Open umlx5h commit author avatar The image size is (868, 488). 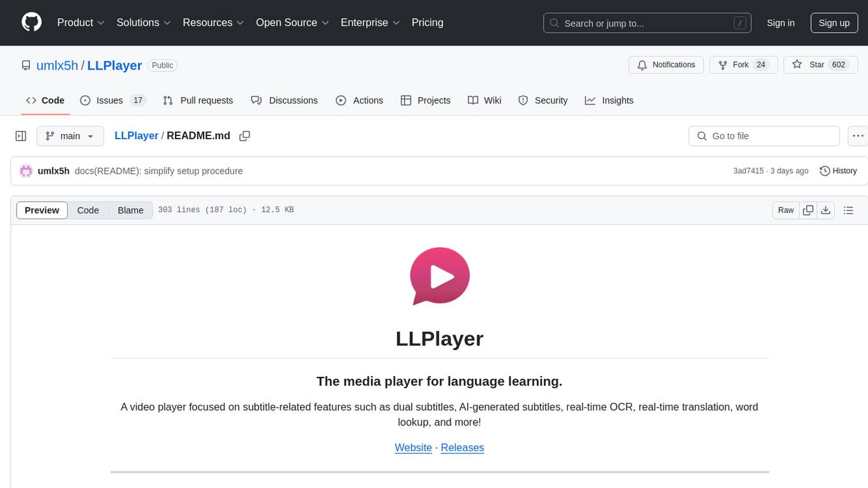(x=26, y=171)
